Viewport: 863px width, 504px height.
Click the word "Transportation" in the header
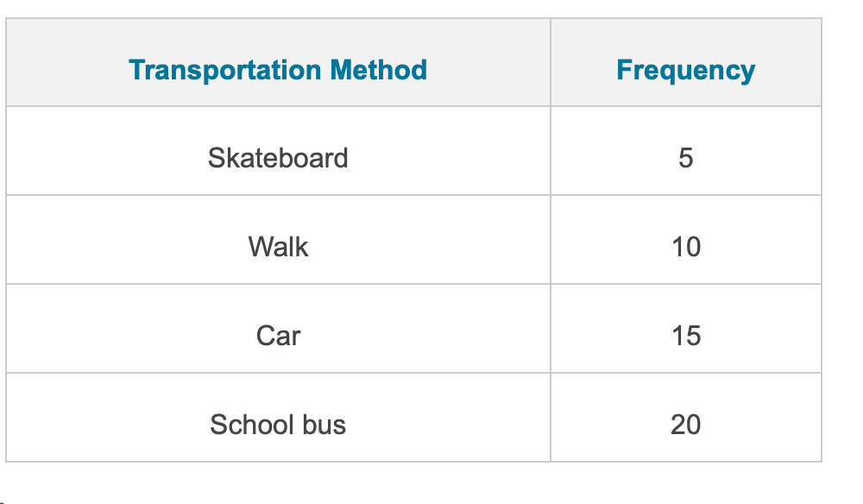click(x=224, y=70)
